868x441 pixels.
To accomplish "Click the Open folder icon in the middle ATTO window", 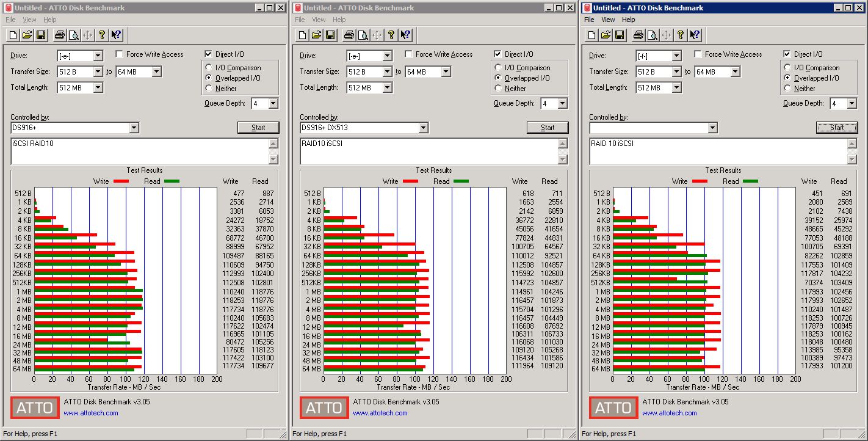I will (x=316, y=35).
